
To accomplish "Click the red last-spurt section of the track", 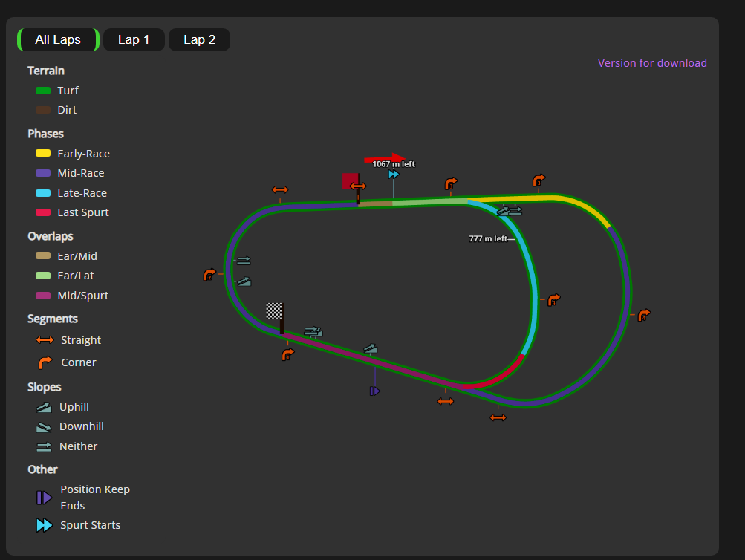I will point(499,379).
